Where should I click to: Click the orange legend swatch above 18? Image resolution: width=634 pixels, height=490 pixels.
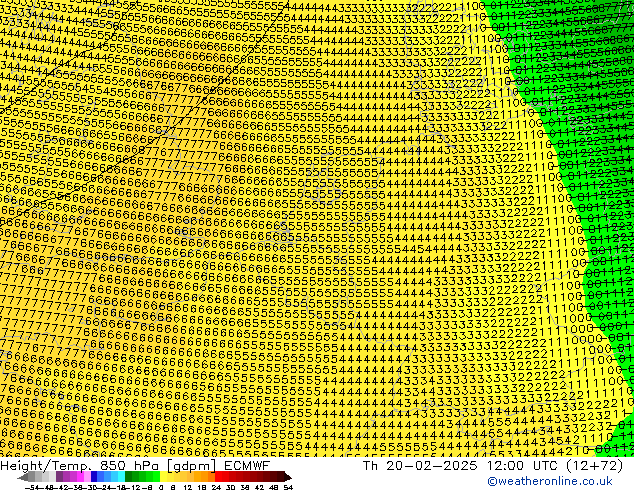tap(205, 476)
